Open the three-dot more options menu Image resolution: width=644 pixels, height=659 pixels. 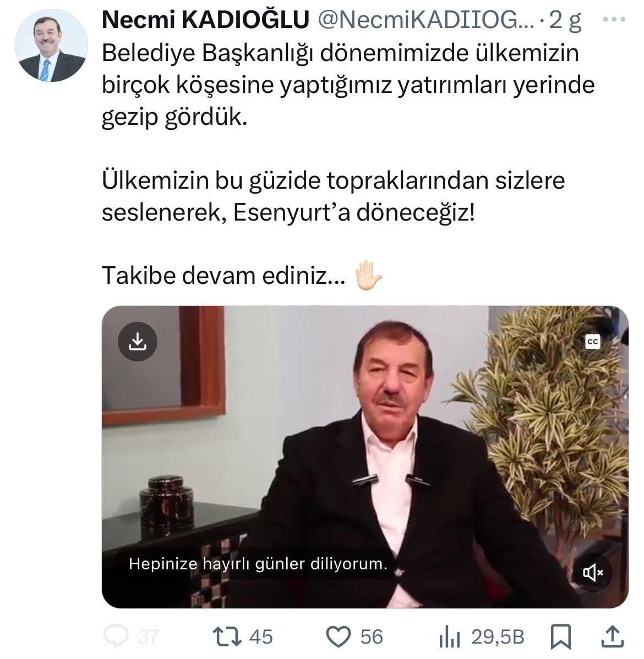pos(614,19)
